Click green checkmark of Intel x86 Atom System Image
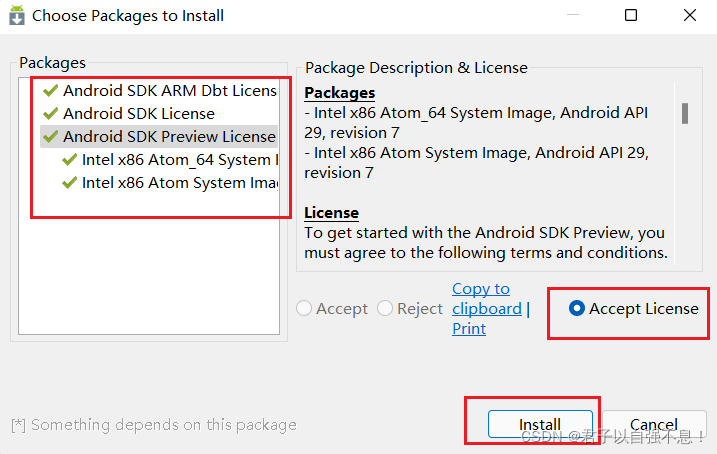Image resolution: width=717 pixels, height=454 pixels. (x=69, y=182)
